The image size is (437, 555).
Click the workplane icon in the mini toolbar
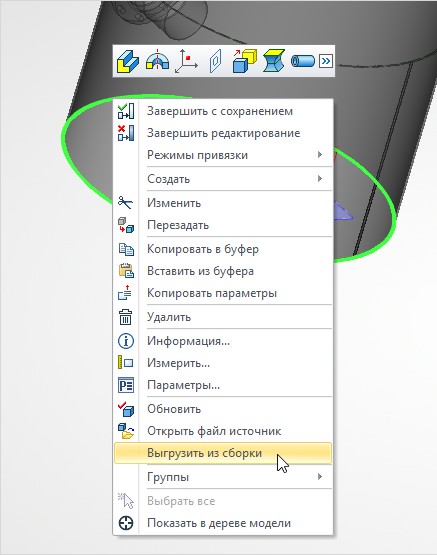click(215, 62)
